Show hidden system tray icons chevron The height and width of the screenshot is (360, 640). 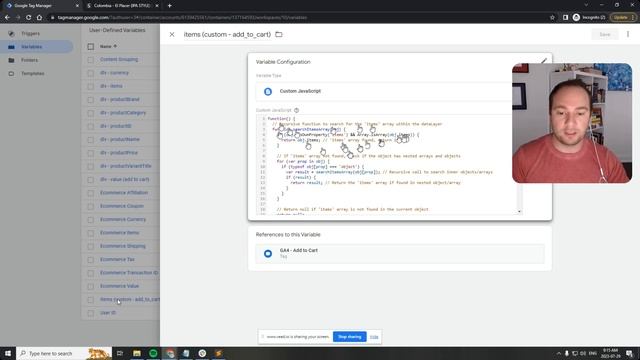point(558,353)
